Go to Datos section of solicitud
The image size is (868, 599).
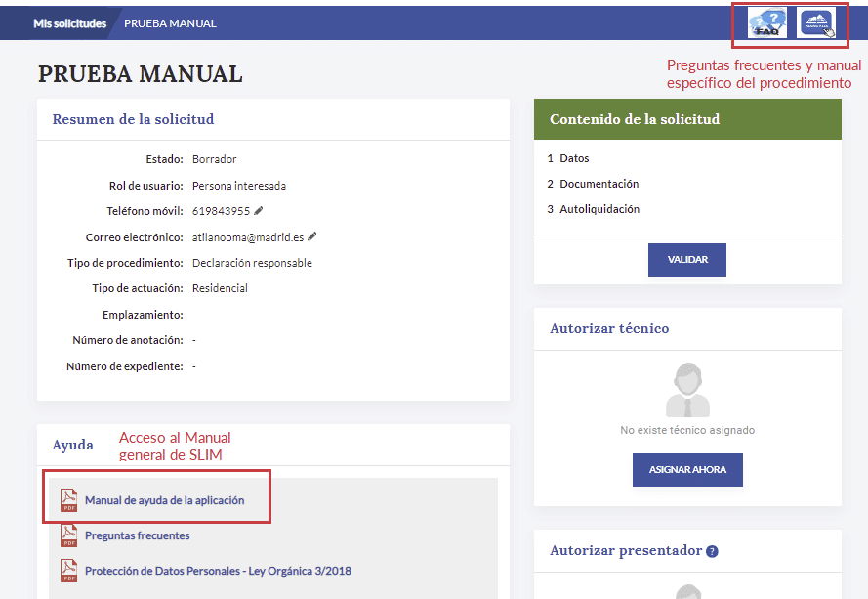574,158
